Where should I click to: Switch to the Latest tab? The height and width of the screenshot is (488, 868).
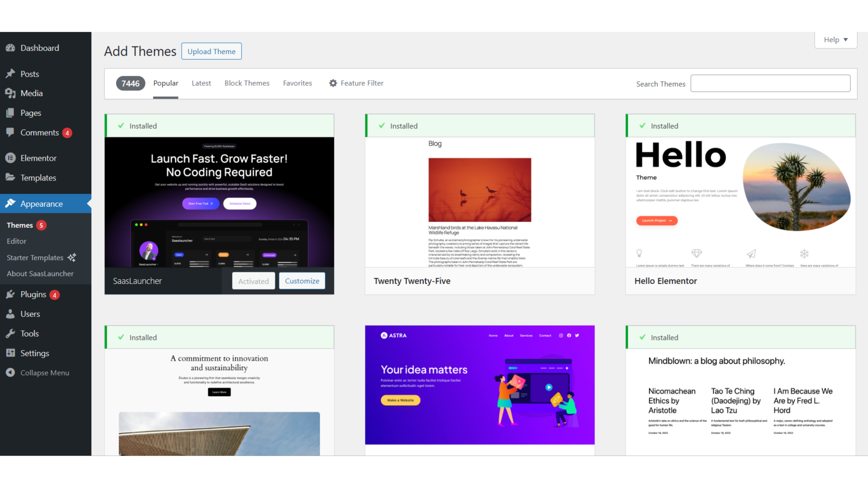point(201,83)
